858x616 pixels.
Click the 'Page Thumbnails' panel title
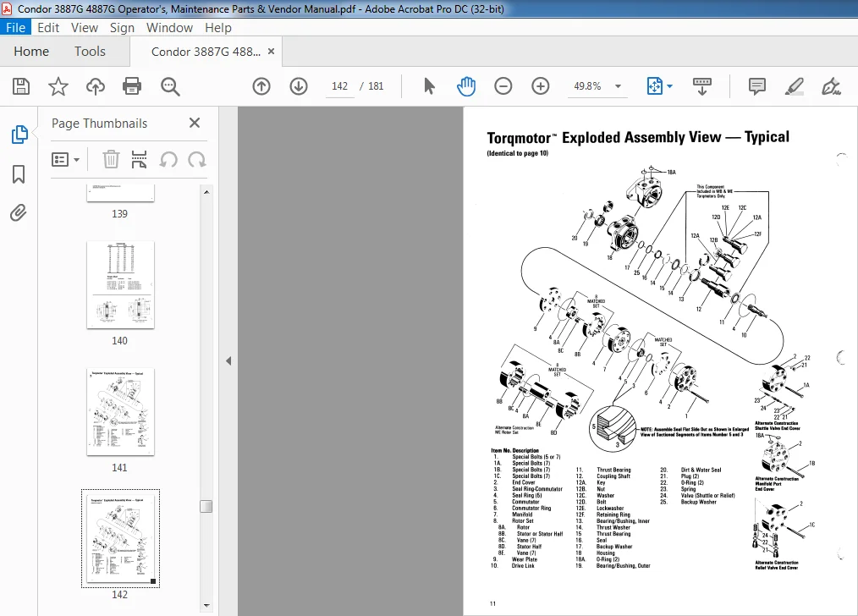tap(99, 124)
